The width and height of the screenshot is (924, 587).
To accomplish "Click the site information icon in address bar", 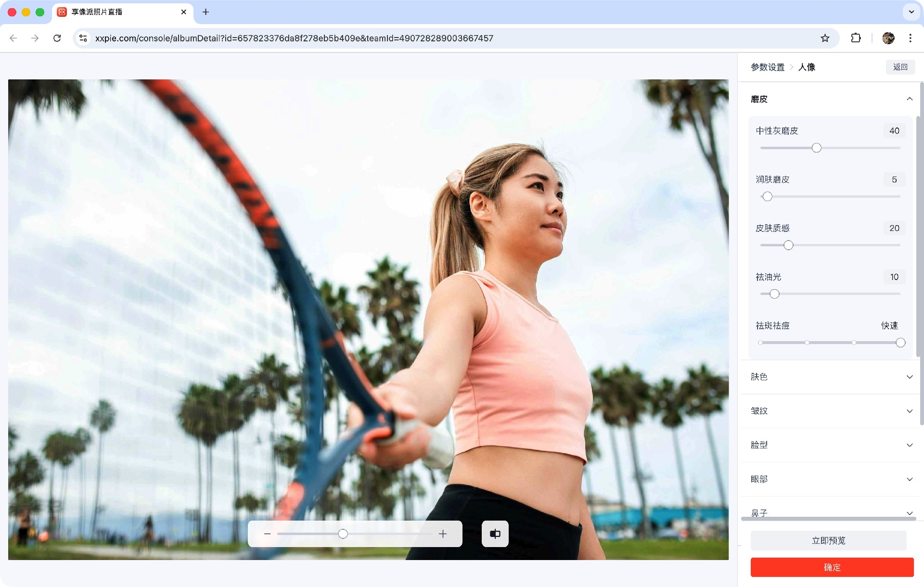I will point(83,38).
